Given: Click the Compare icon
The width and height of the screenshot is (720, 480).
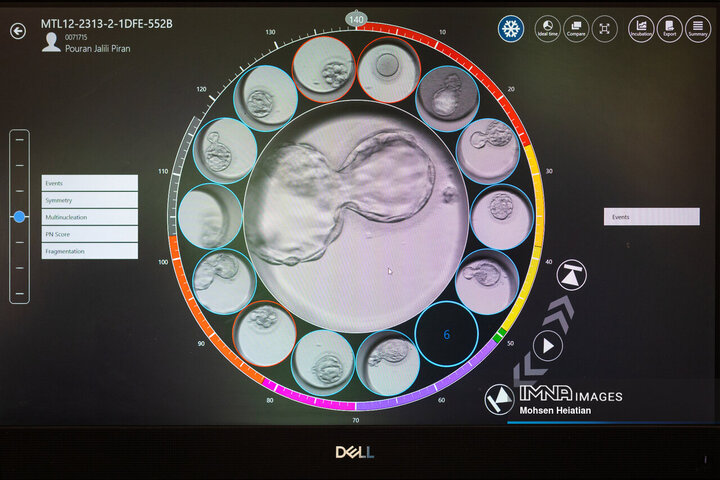Looking at the screenshot, I should click(x=576, y=29).
